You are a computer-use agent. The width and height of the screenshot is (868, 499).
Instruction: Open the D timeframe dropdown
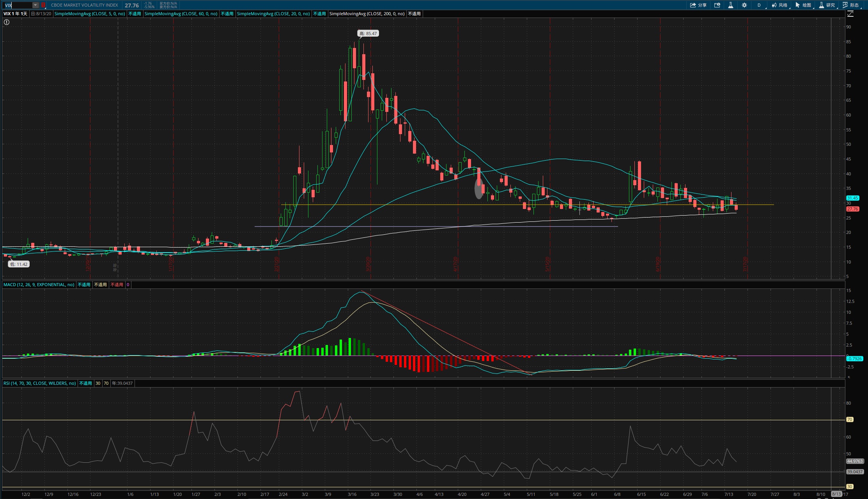(x=759, y=5)
